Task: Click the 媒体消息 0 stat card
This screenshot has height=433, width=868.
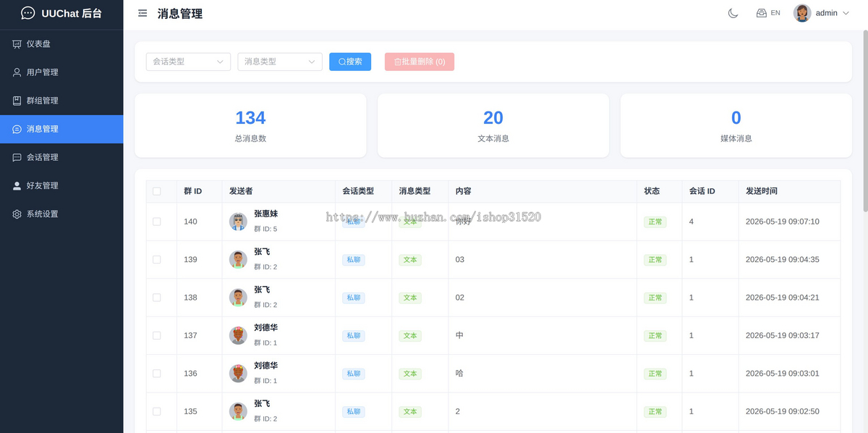Action: click(736, 125)
